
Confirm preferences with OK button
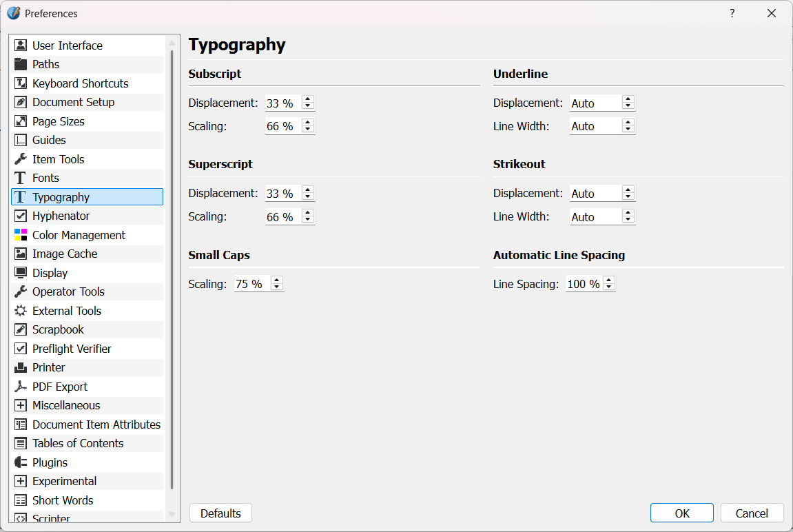[x=681, y=513]
